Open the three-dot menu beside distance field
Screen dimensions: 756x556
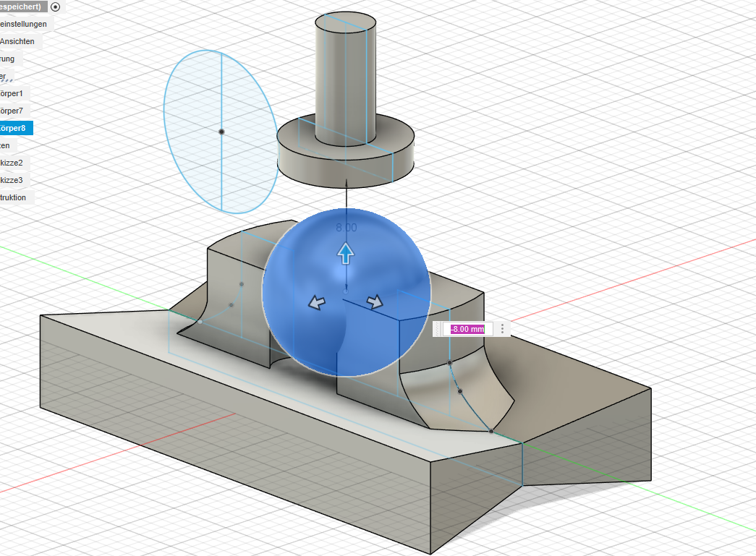point(503,329)
